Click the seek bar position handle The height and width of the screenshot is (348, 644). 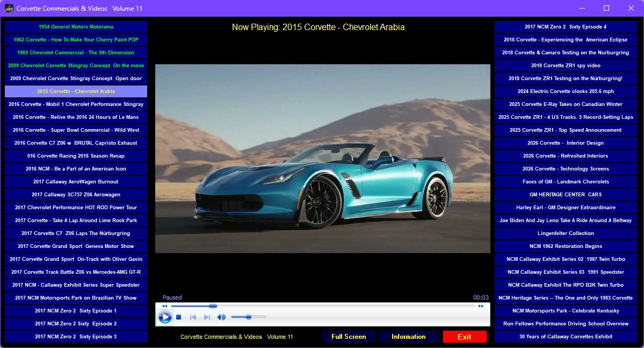tap(213, 306)
